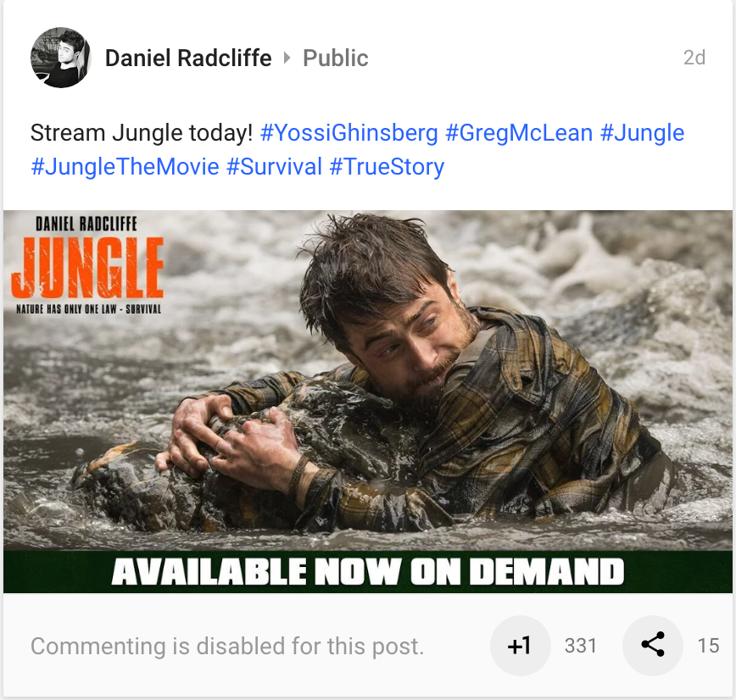Open the 2d post timestamp
736x700 pixels.
(694, 58)
